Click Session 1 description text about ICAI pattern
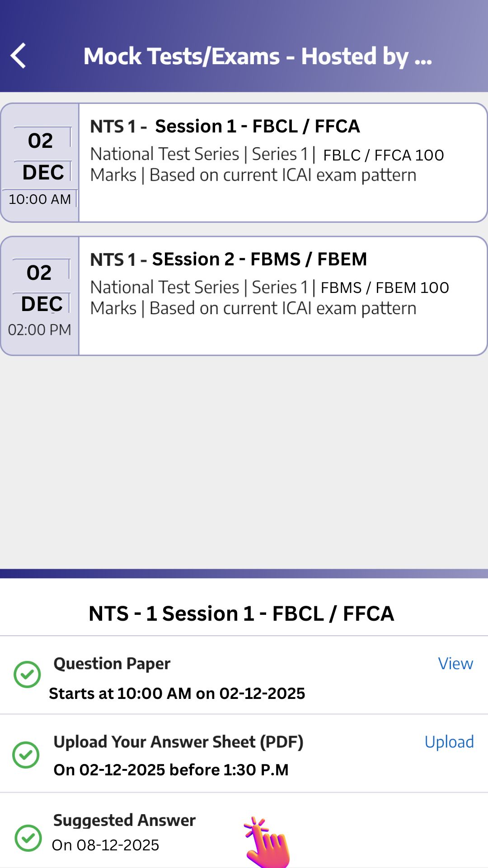488x868 pixels. (267, 165)
